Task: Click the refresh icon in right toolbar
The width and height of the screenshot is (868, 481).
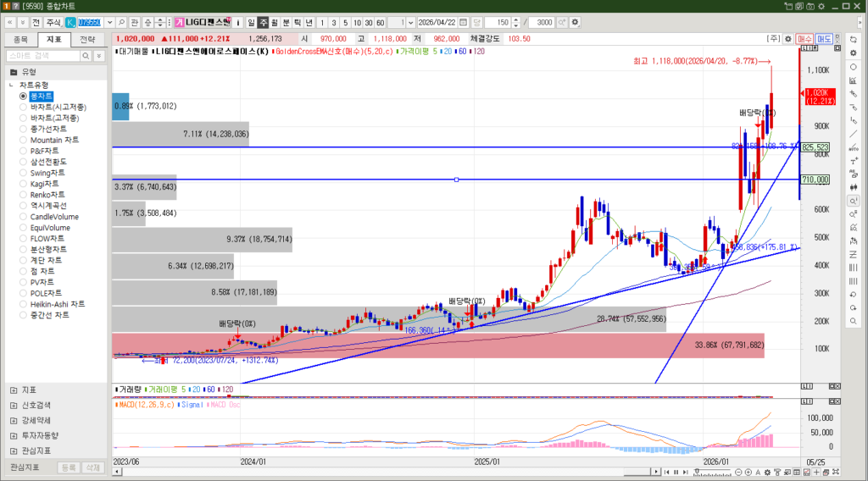Action: pos(853,39)
